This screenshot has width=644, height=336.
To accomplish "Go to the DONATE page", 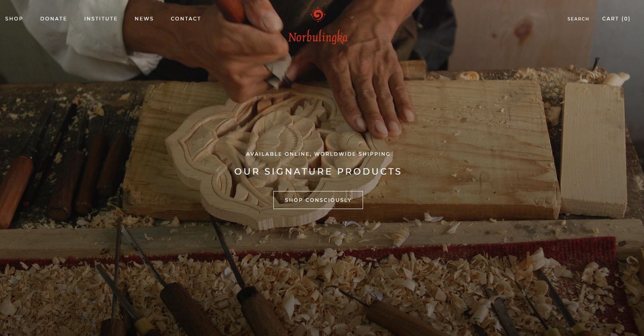I will 54,19.
